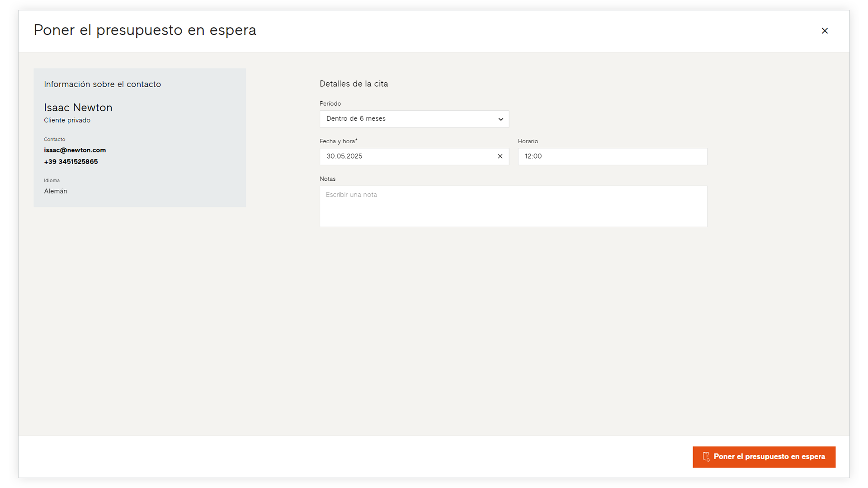Focus the Notas text area
This screenshot has width=868, height=488.
tap(513, 206)
